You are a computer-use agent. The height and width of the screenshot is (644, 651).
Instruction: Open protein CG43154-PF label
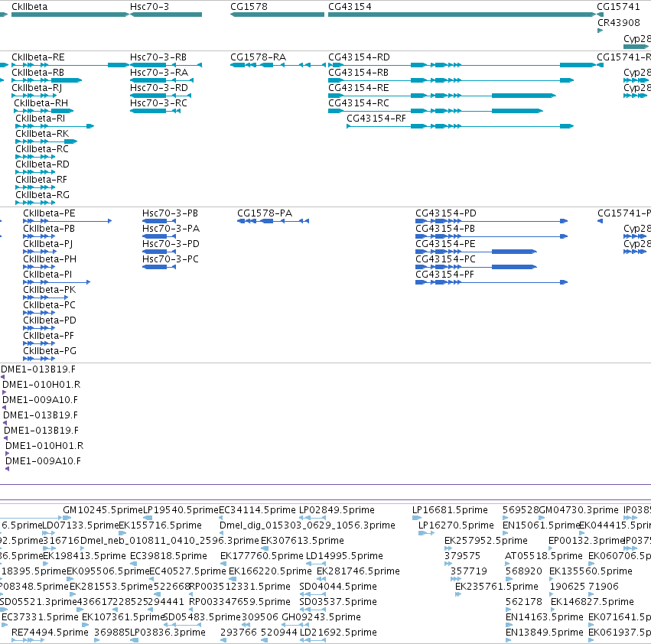pos(445,275)
